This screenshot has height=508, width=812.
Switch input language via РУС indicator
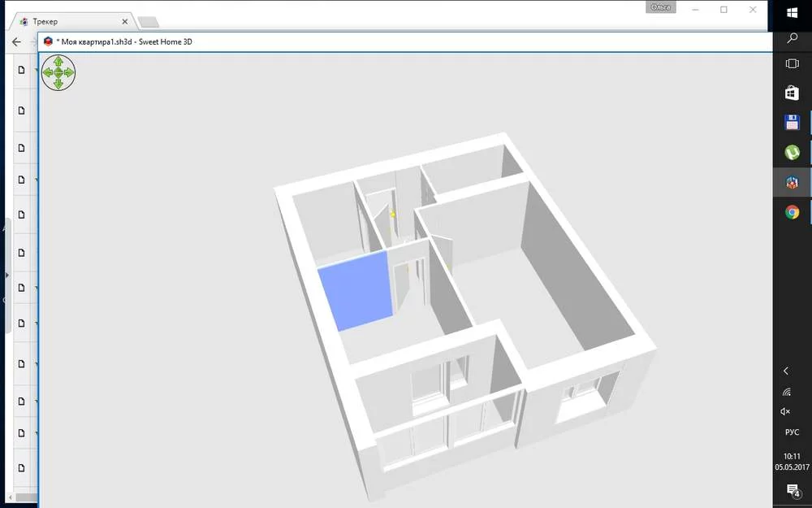792,432
